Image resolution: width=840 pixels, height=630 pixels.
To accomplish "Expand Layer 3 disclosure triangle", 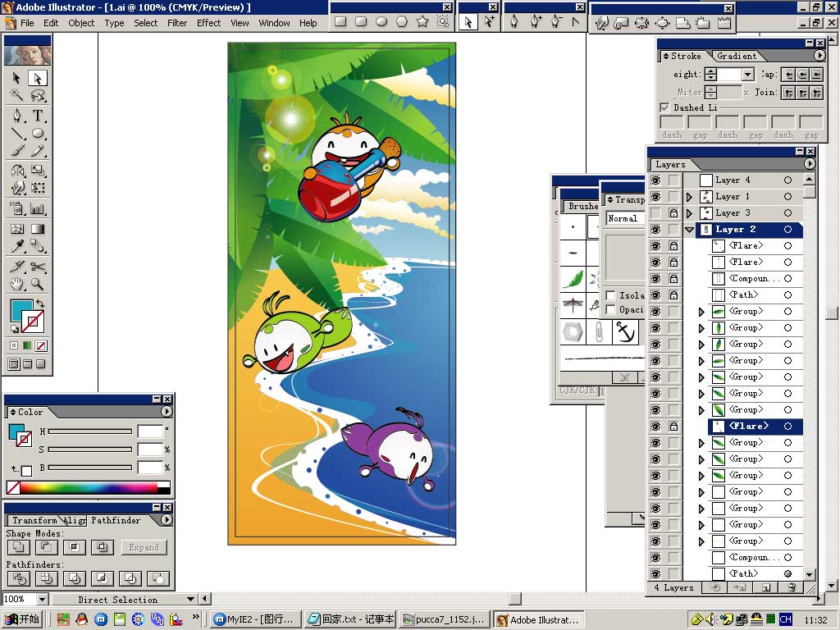I will (689, 213).
